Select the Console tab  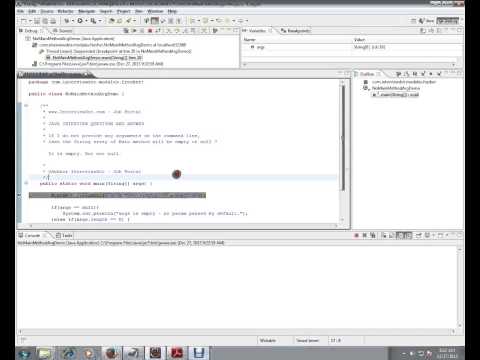pyautogui.click(x=32, y=235)
